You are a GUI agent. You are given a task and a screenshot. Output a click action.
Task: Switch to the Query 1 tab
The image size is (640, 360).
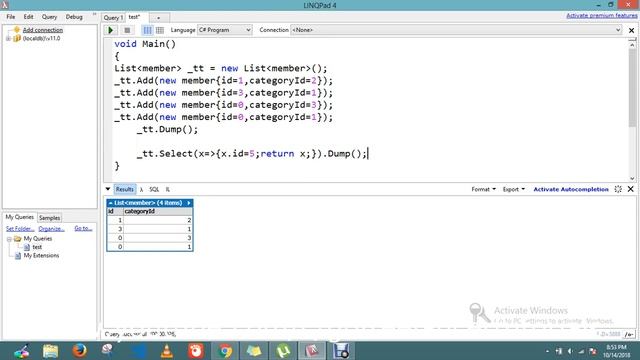click(113, 18)
